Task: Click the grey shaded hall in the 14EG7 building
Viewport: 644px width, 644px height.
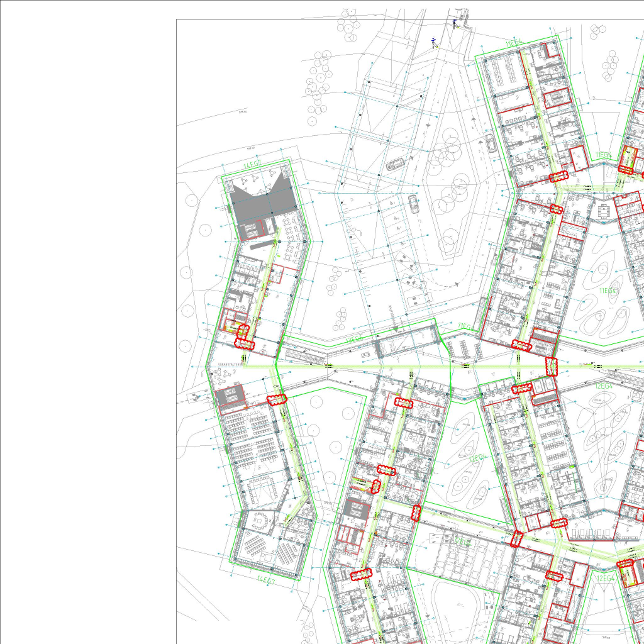Action: [263, 201]
